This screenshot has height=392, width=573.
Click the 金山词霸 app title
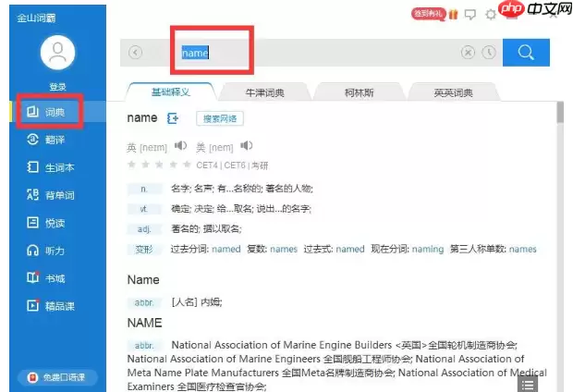pos(36,18)
